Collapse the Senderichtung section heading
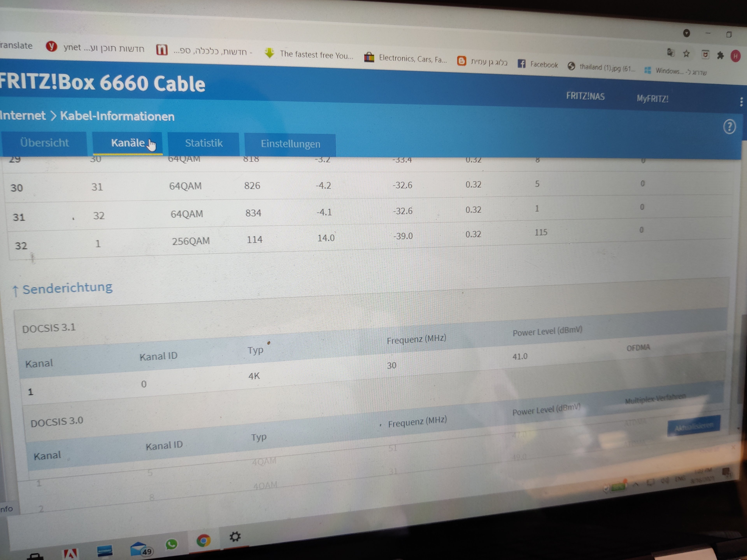This screenshot has width=747, height=560. (67, 288)
